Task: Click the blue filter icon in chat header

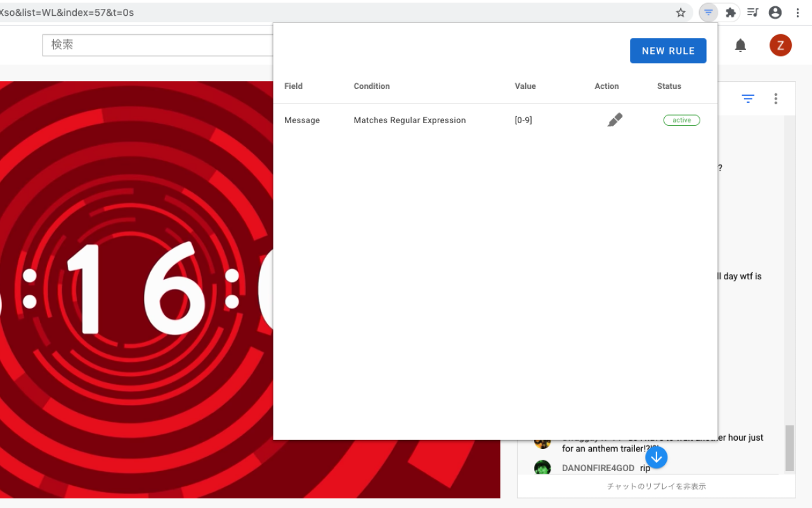Action: (x=748, y=98)
